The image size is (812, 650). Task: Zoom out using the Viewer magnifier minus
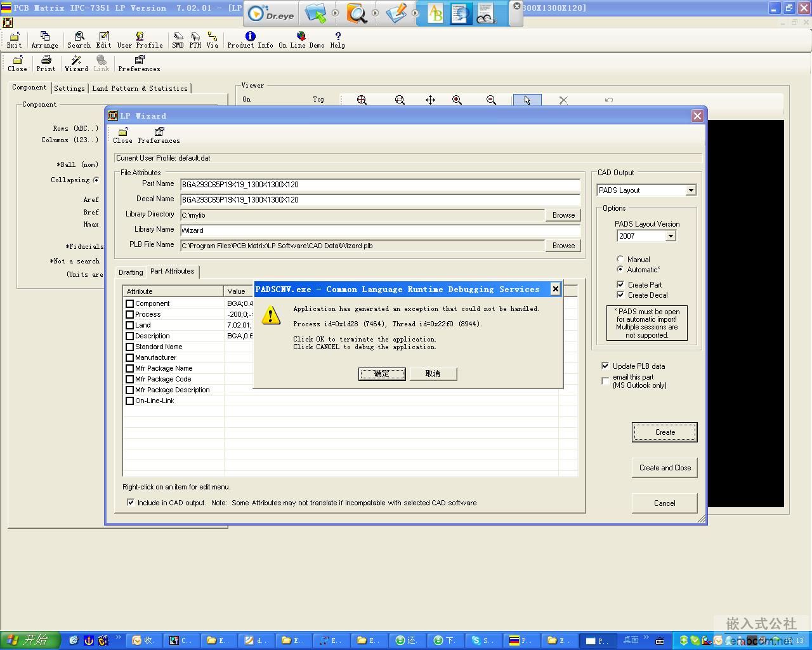(x=491, y=100)
